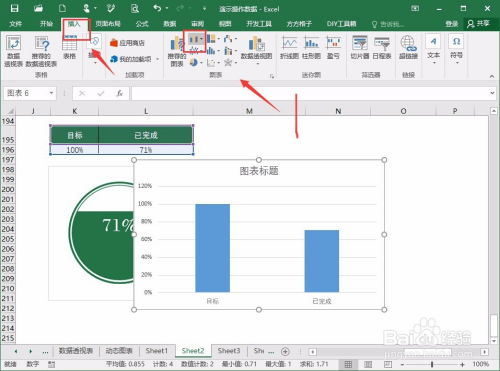Zoom out with the minus button
Image resolution: width=500 pixels, height=371 pixels.
402,364
